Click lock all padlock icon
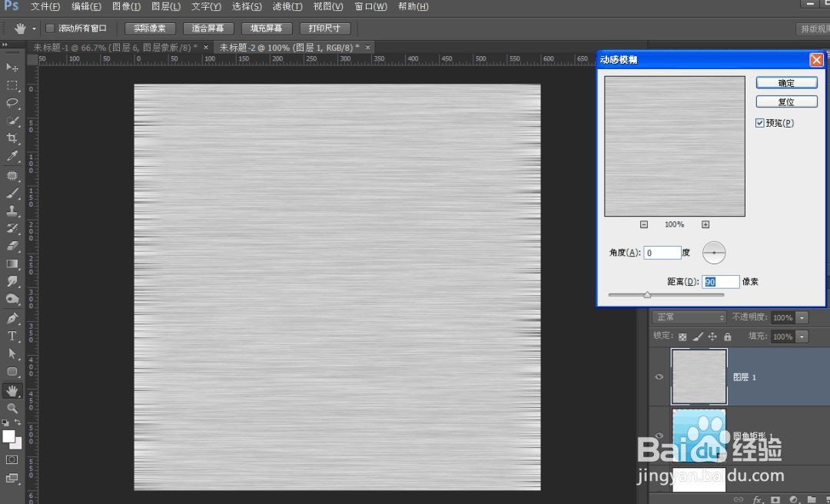Viewport: 830px width, 504px height. pyautogui.click(x=727, y=337)
